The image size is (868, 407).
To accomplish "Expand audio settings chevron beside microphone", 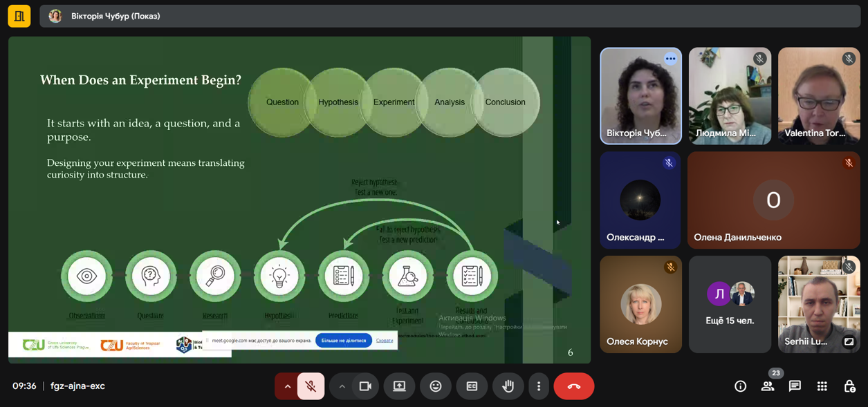I will [x=287, y=386].
